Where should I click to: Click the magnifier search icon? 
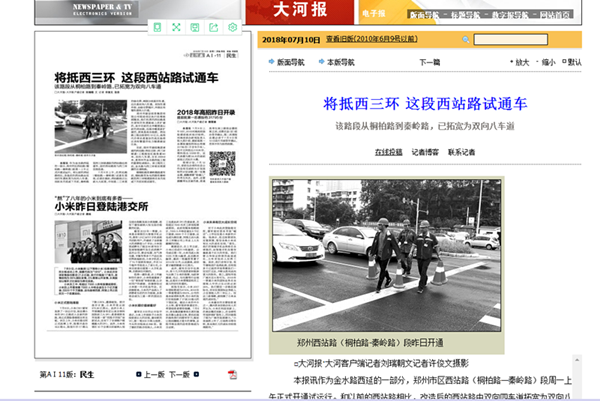[x=464, y=40]
